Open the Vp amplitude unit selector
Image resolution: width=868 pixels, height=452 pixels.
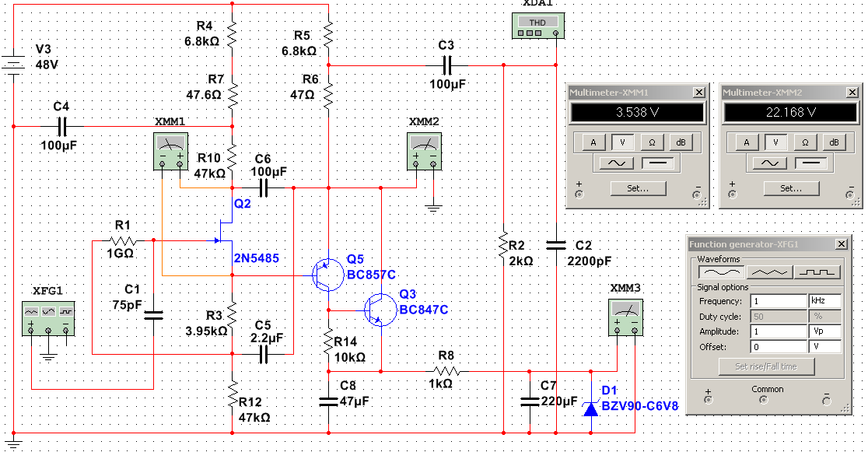pyautogui.click(x=824, y=331)
